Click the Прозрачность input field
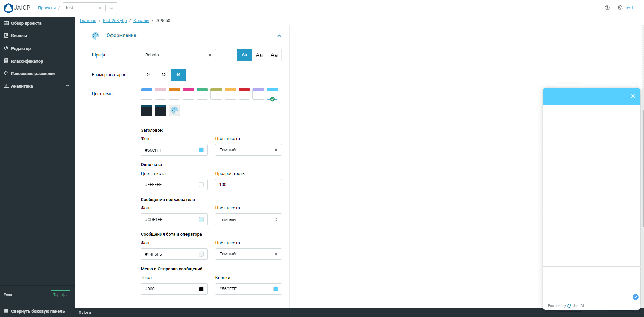Screen dimensions: 644x317 [248, 185]
